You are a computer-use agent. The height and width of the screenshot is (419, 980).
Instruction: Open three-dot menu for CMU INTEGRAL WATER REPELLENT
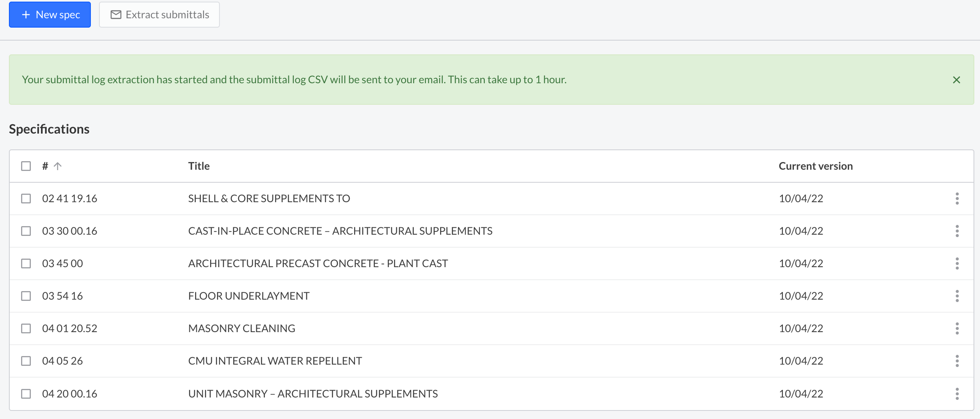click(957, 361)
